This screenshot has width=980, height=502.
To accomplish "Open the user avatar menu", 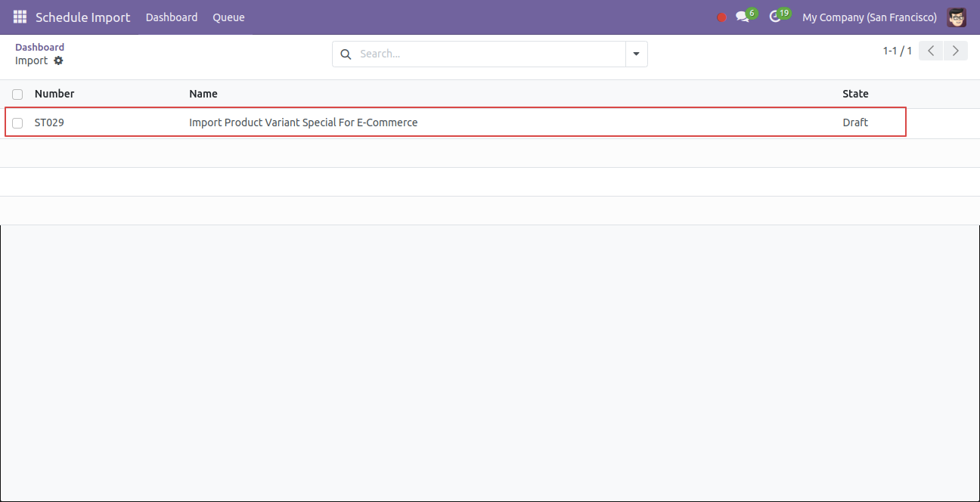I will coord(957,17).
